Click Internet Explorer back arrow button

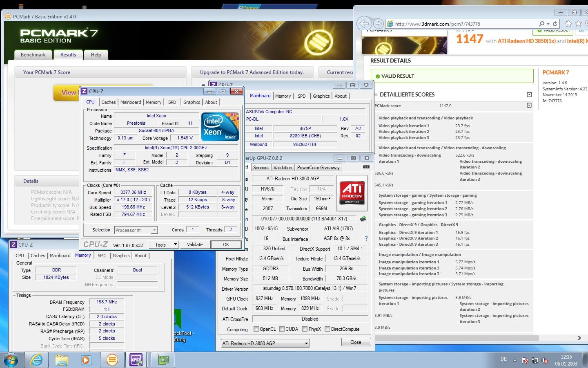(364, 24)
